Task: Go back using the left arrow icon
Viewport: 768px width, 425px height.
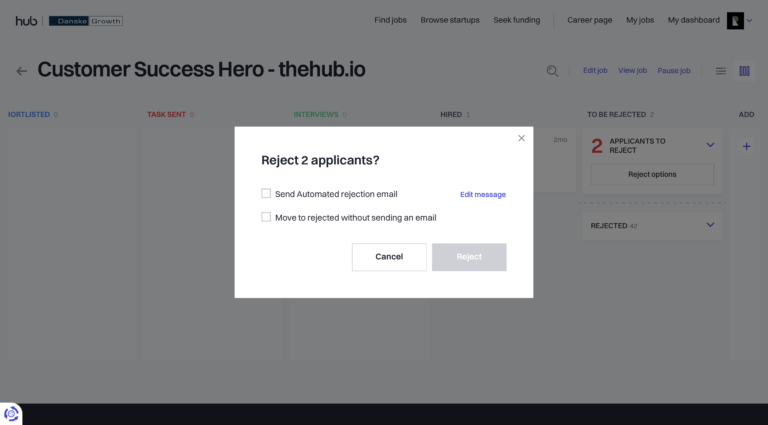Action: 22,71
